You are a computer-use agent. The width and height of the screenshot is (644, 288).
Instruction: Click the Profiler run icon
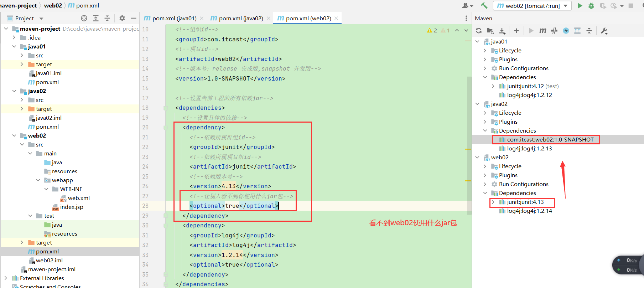pyautogui.click(x=614, y=6)
